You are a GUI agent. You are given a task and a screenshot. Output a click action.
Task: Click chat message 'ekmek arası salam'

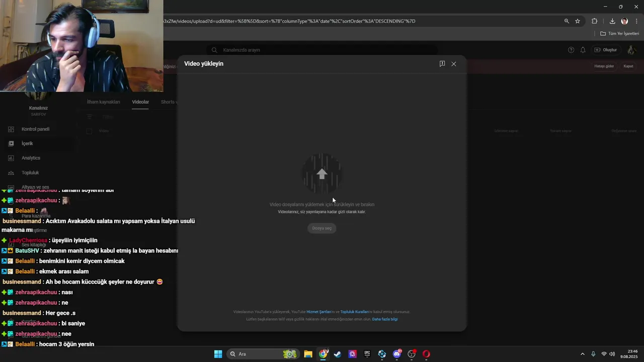64,271
